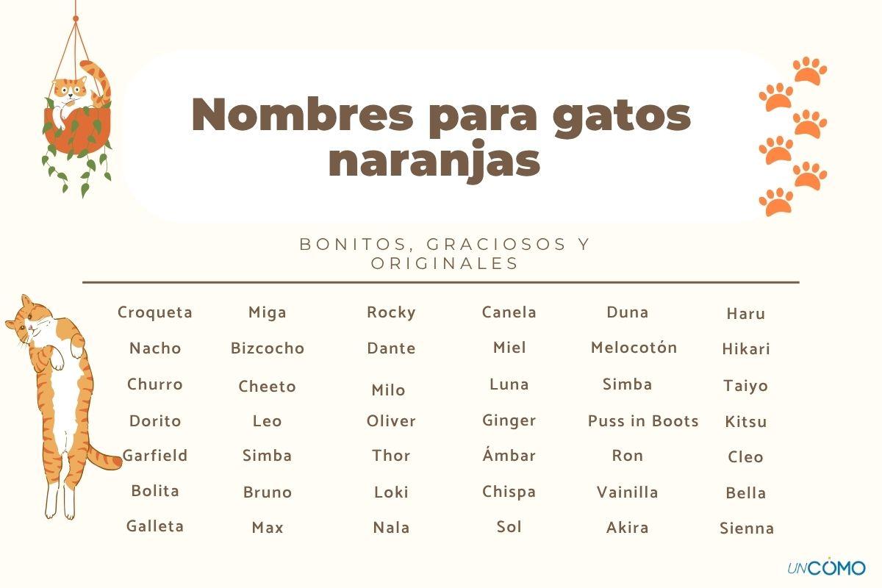882x588 pixels.
Task: Click on the name Cheeto
Action: (x=268, y=387)
